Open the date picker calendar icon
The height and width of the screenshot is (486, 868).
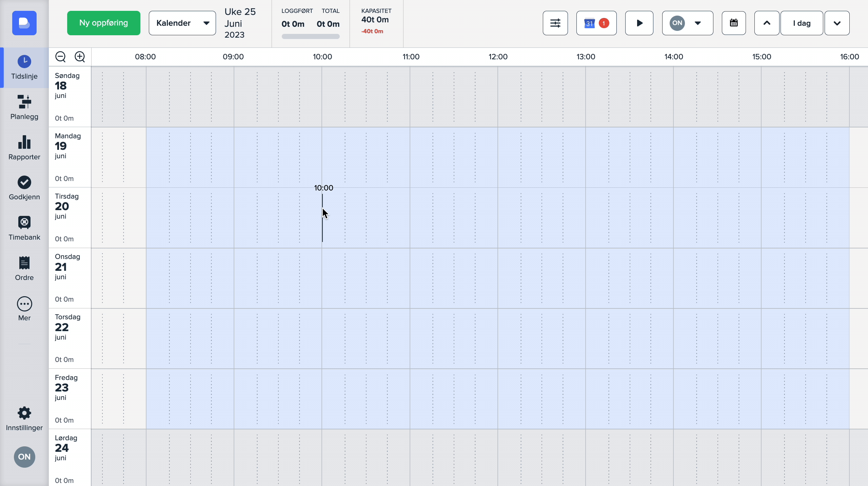pyautogui.click(x=733, y=23)
